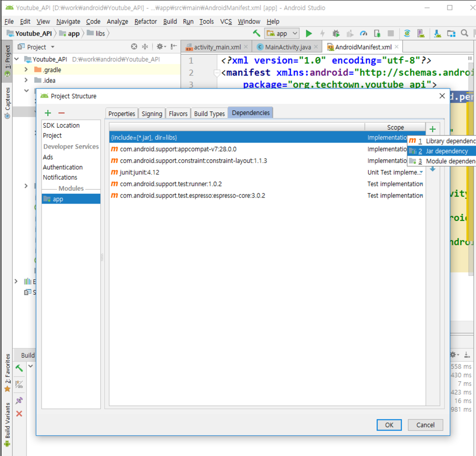The width and height of the screenshot is (476, 456).
Task: Add a new module with green plus
Action: tap(48, 113)
